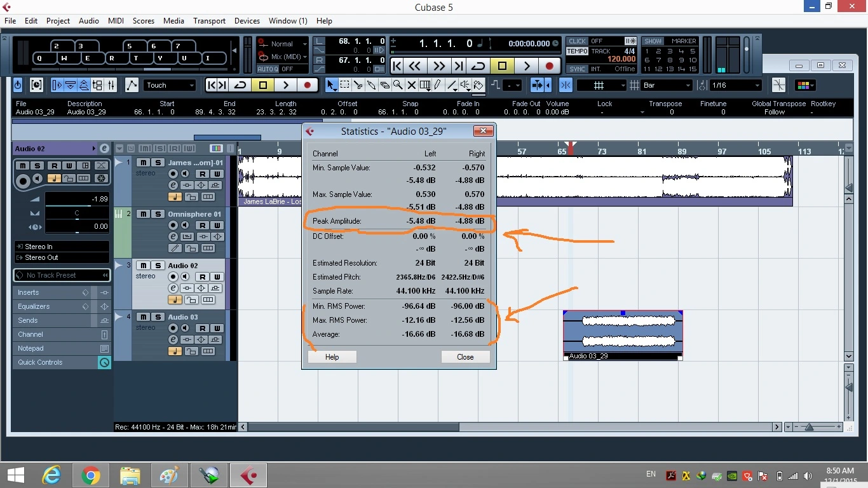The height and width of the screenshot is (488, 868).
Task: Click the Stereo Out output routing
Action: click(x=62, y=257)
